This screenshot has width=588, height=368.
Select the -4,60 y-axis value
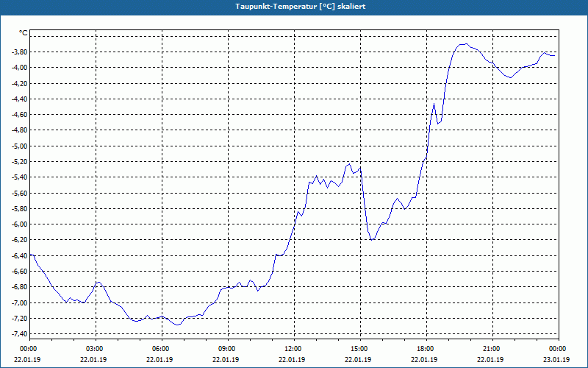pos(20,115)
